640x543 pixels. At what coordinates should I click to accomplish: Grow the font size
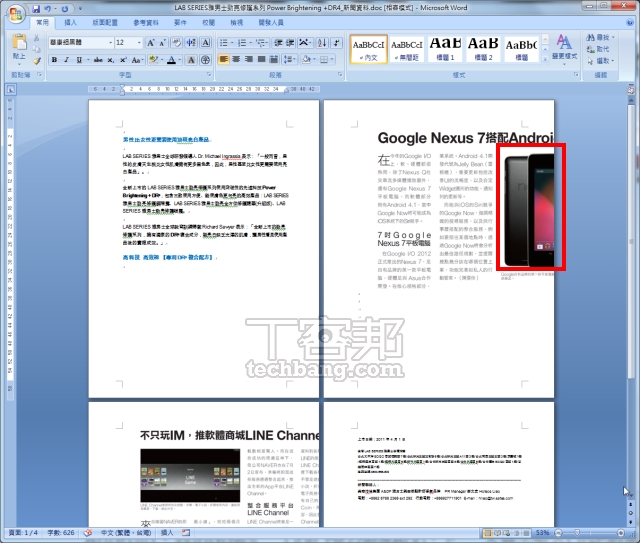coord(151,42)
